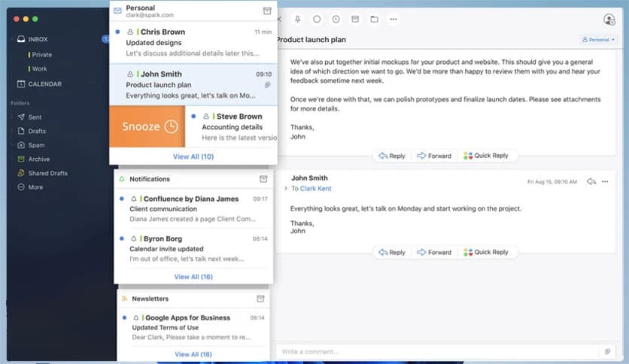This screenshot has height=364, width=629.
Task: Move conversation using folder toolbar icon
Action: point(374,20)
